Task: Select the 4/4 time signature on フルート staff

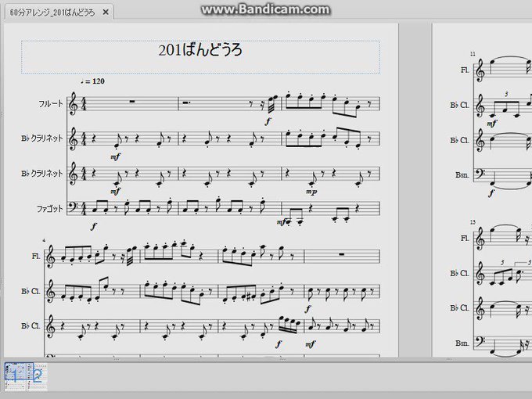Action: tap(84, 103)
